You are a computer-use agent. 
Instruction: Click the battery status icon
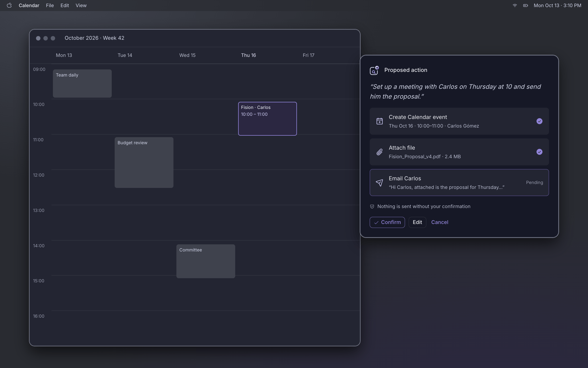(x=526, y=5)
